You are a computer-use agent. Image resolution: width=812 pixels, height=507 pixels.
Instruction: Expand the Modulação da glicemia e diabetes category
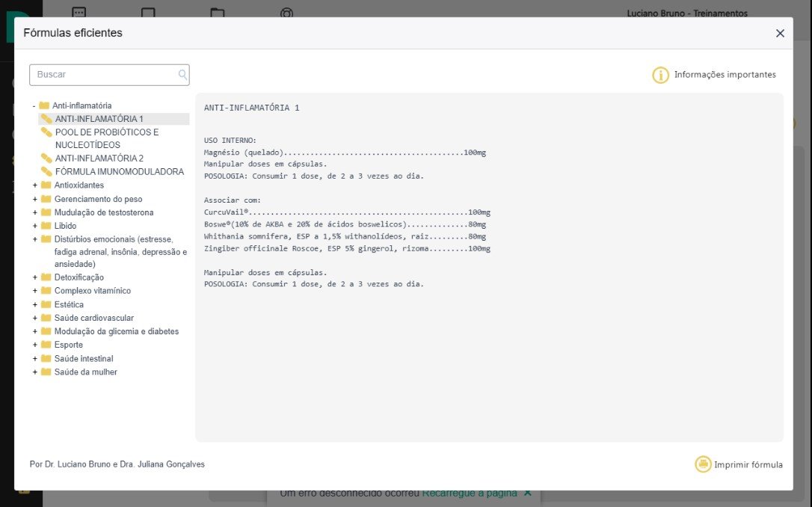(34, 331)
